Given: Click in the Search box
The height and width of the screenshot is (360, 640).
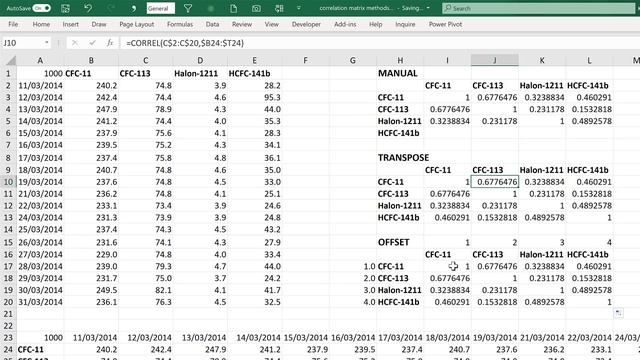Looking at the screenshot, I should 539,8.
